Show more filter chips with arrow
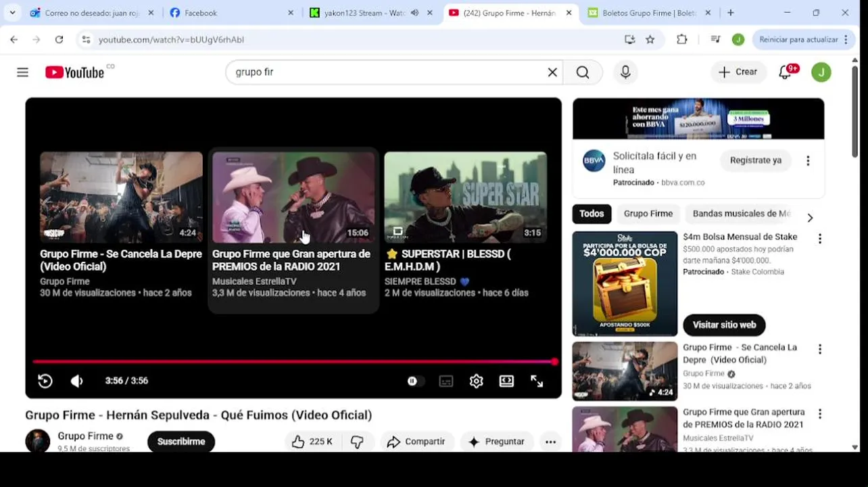This screenshot has height=487, width=868. [810, 218]
